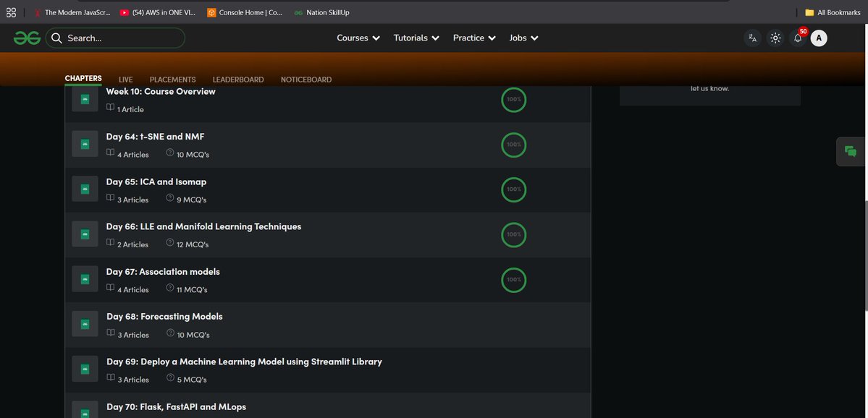Viewport: 868px width, 418px height.
Task: Click '12 MCQ's' under Day 66
Action: point(193,244)
